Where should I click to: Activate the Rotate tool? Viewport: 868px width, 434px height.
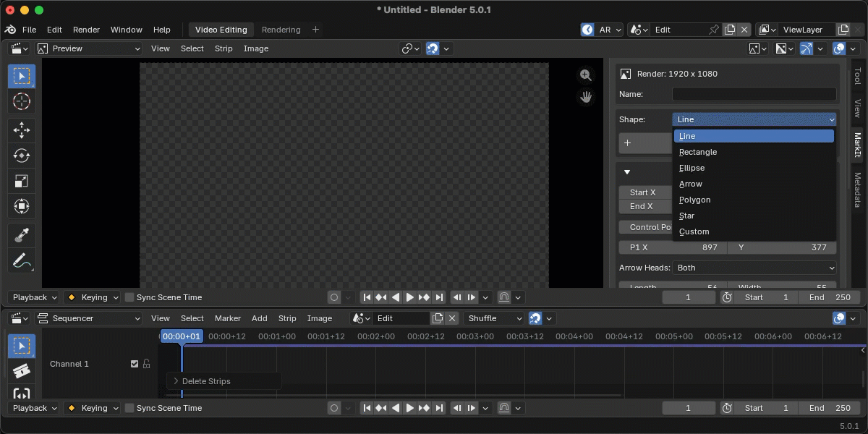click(22, 156)
